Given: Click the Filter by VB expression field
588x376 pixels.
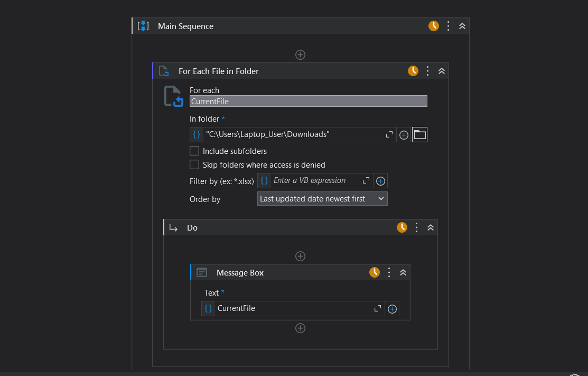Looking at the screenshot, I should [315, 181].
